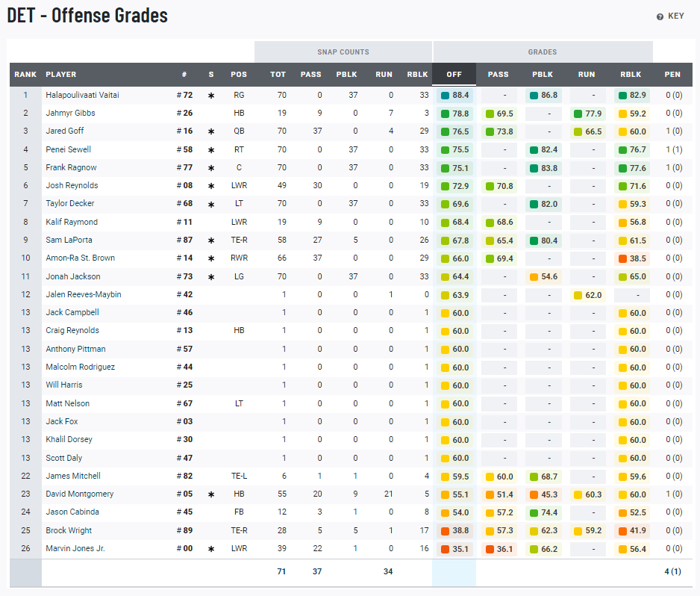Select the GRADES section header

[543, 52]
